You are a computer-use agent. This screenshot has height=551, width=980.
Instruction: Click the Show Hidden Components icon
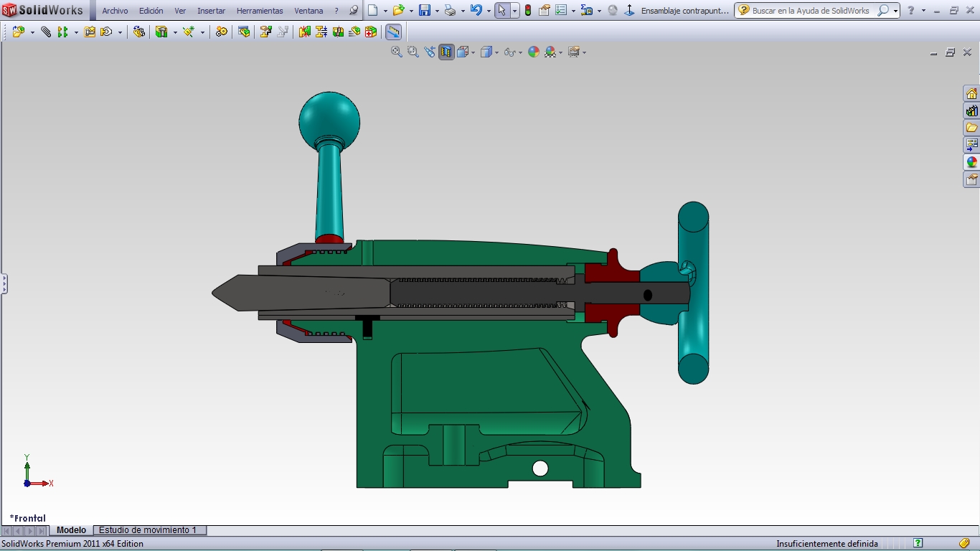tap(139, 32)
